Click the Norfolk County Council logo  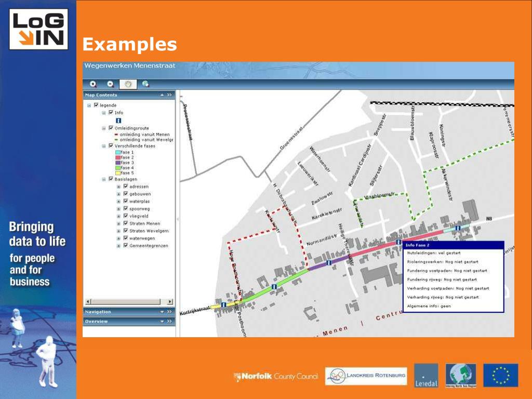[276, 376]
